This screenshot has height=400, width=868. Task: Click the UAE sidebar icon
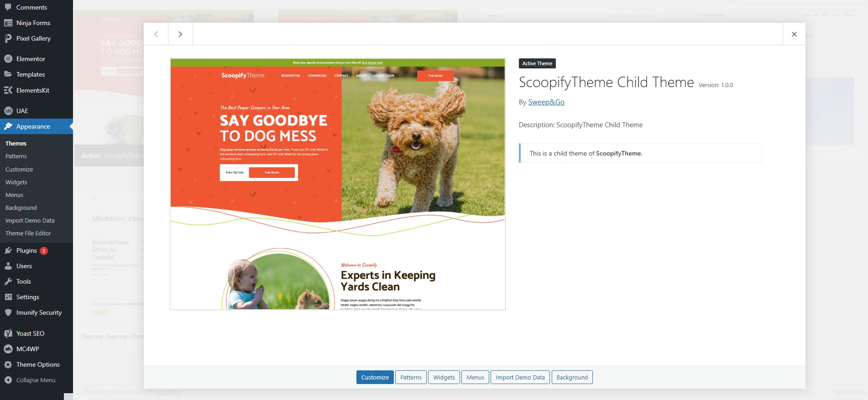tap(8, 111)
